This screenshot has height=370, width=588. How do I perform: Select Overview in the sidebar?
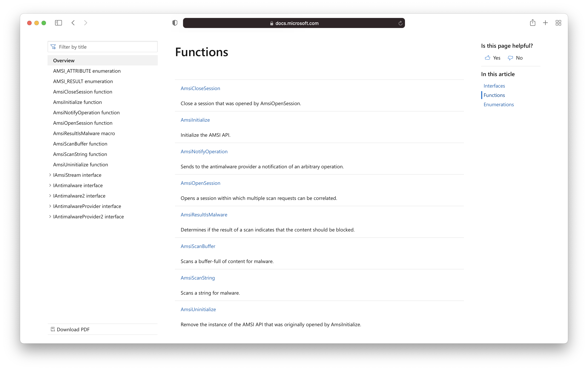(x=64, y=60)
